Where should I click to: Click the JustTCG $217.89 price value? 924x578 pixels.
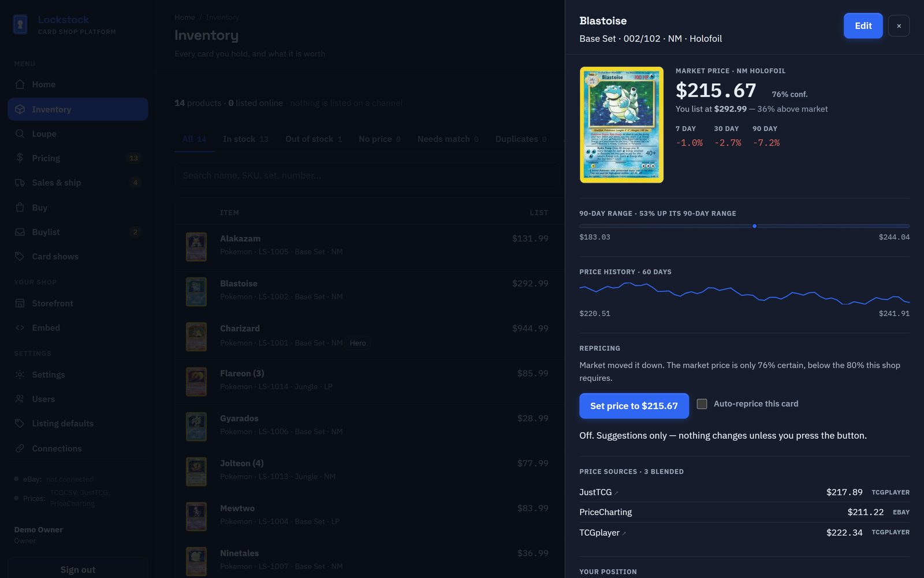(x=844, y=492)
